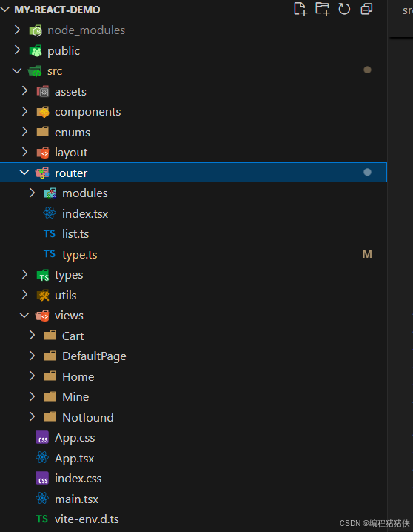
Task: Collapse the views folder chevron
Action: pyautogui.click(x=24, y=315)
